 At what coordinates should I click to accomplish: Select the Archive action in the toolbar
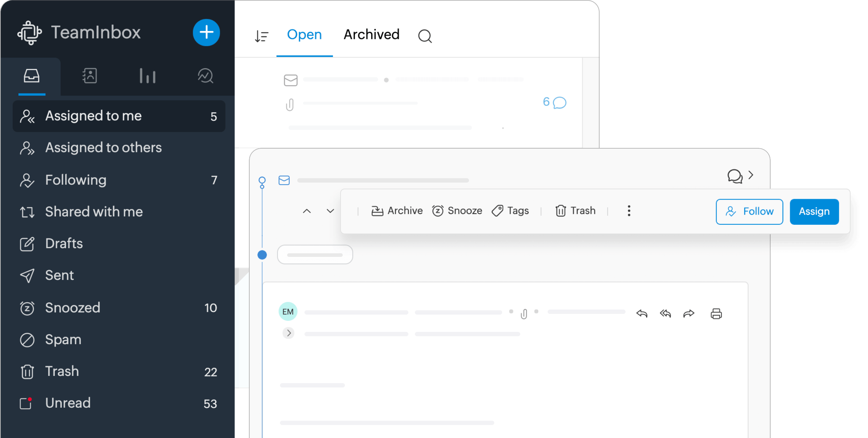pos(397,211)
